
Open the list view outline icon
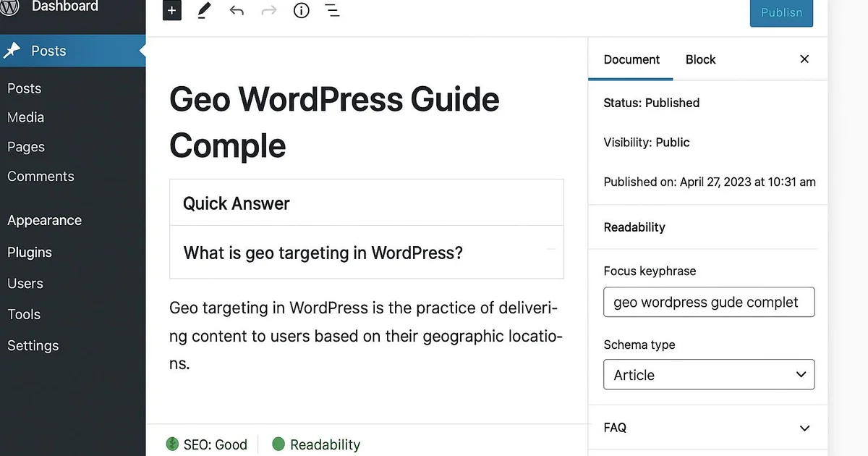tap(333, 11)
